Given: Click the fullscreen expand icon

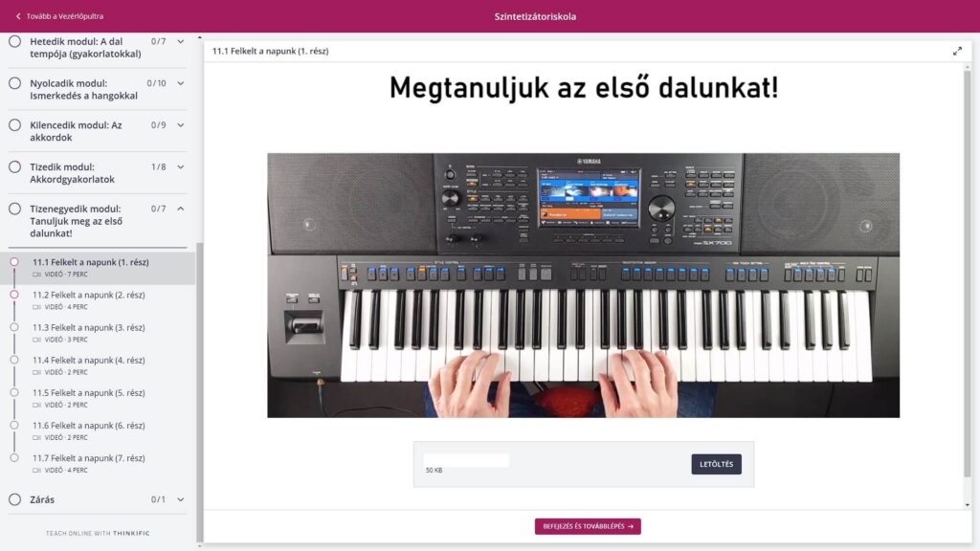Looking at the screenshot, I should [957, 52].
